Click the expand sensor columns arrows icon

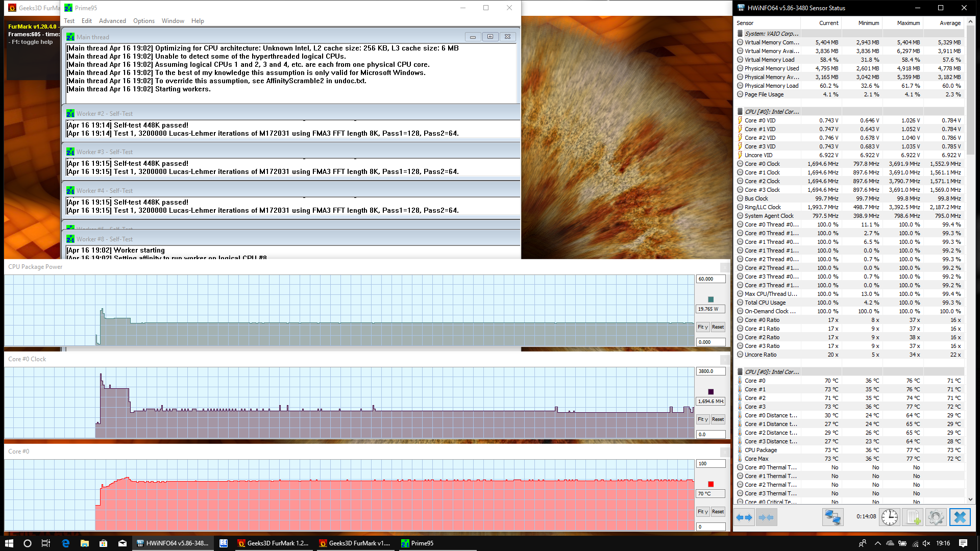(744, 517)
